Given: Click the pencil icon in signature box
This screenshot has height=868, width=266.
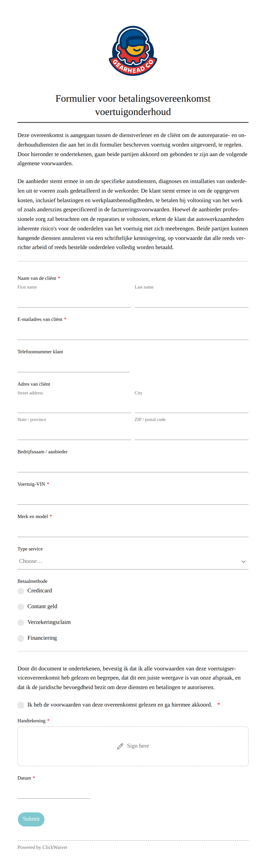Looking at the screenshot, I should 120,746.
